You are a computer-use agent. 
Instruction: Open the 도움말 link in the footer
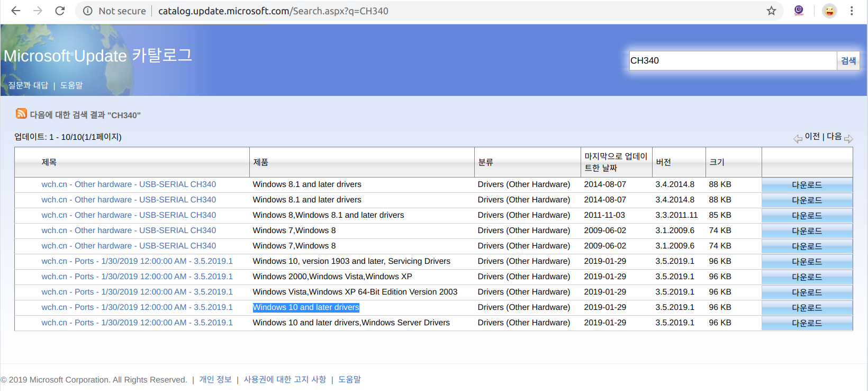[x=349, y=379]
